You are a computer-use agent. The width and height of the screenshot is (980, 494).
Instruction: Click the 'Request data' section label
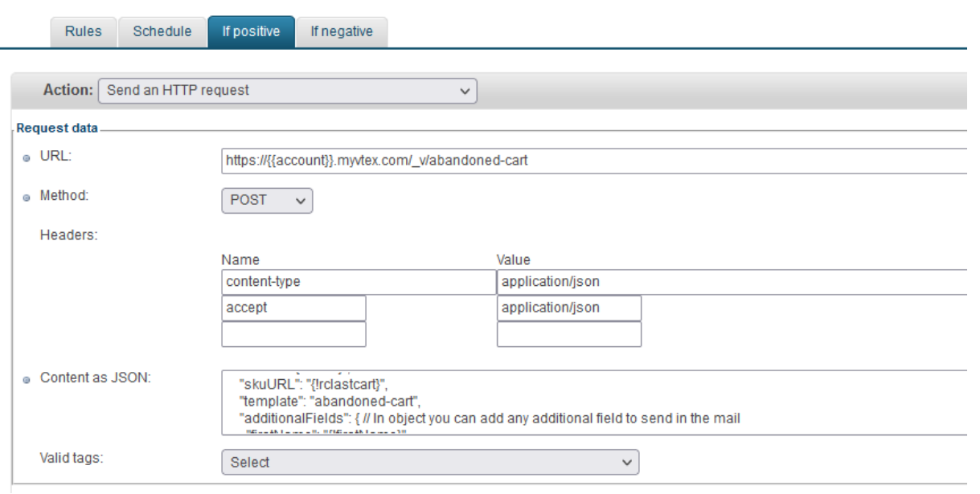pyautogui.click(x=56, y=127)
